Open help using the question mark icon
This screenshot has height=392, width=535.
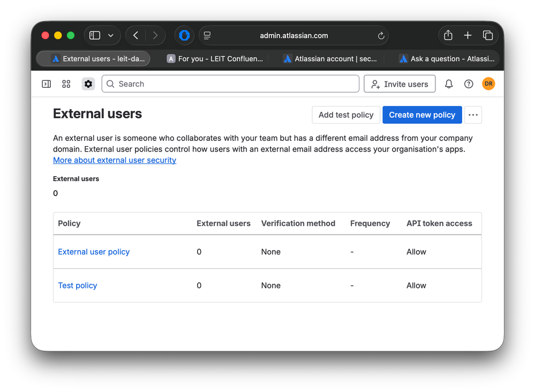click(x=469, y=84)
